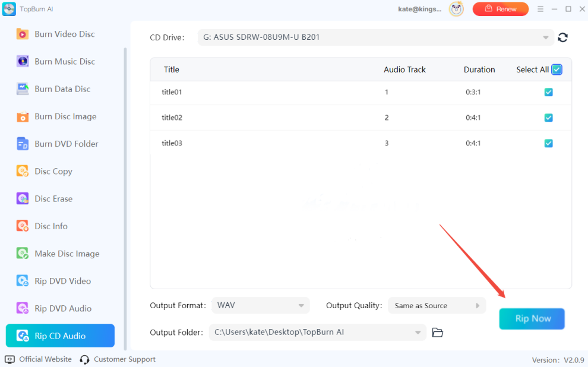Open the hamburger menu near Renew
Screen dimensions: 588x367
coord(542,9)
